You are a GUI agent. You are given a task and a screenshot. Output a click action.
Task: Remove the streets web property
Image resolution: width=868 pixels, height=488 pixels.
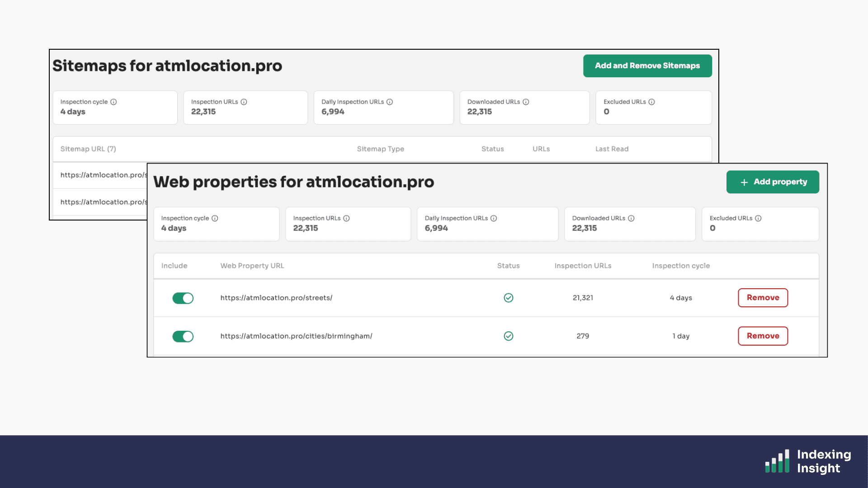[x=763, y=298]
